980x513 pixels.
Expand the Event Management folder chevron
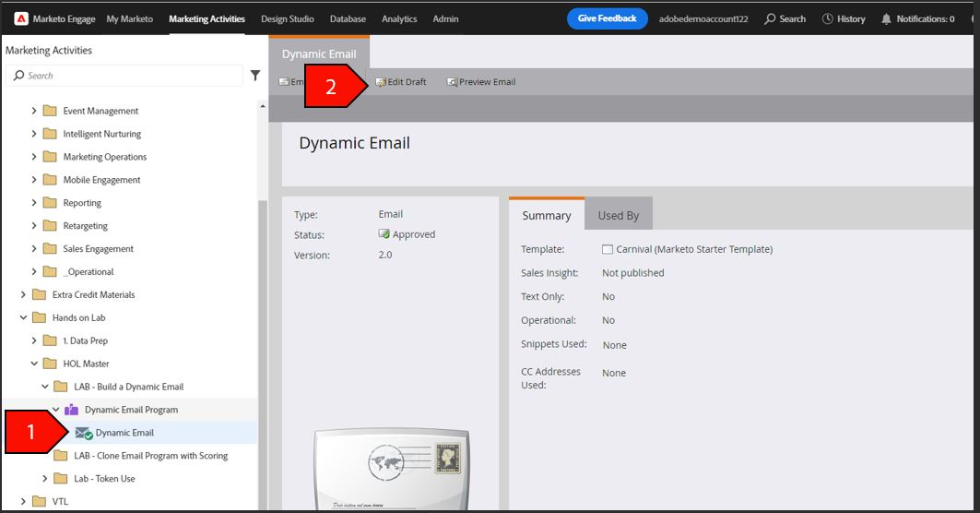[x=34, y=111]
